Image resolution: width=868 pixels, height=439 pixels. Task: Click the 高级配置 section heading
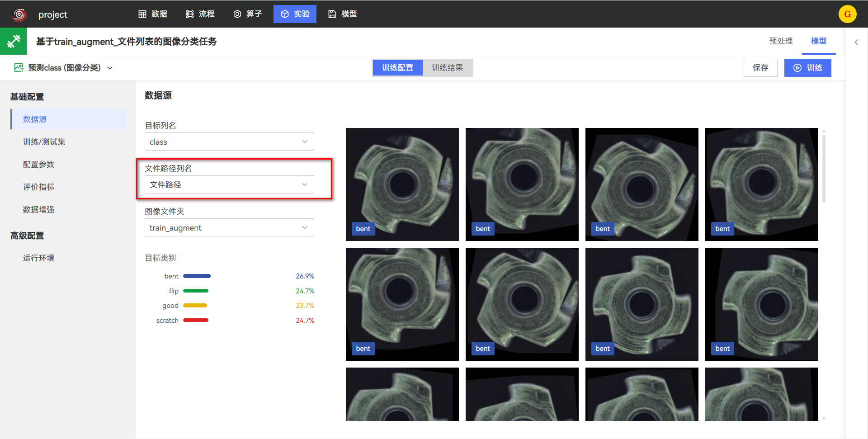[x=27, y=236]
